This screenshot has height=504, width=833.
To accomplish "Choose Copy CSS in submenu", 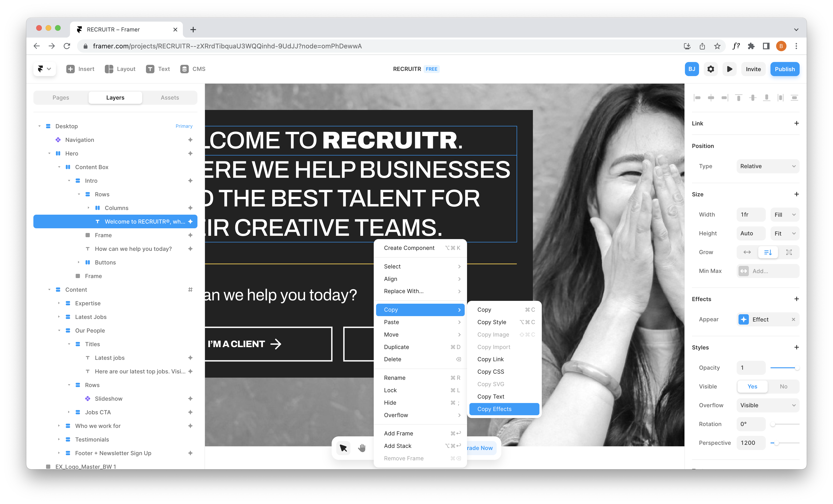I will (x=504, y=372).
